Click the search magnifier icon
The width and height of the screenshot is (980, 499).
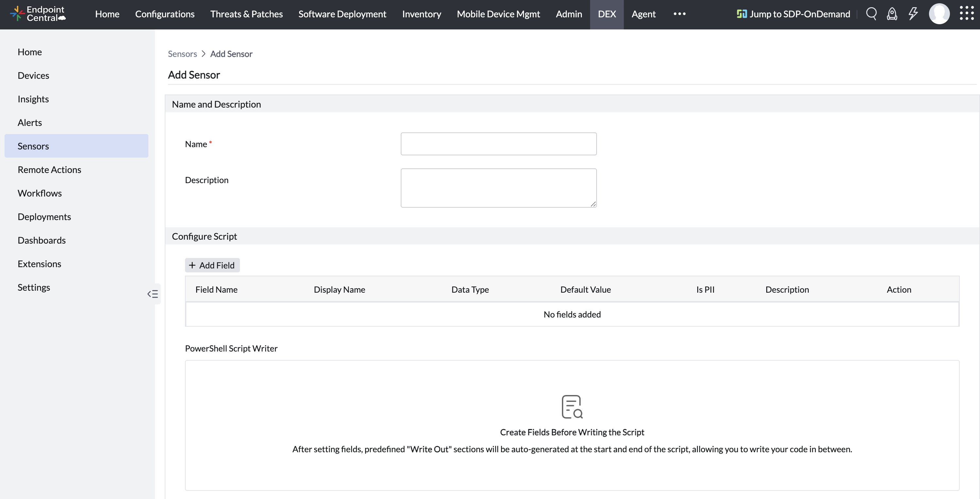pos(871,14)
